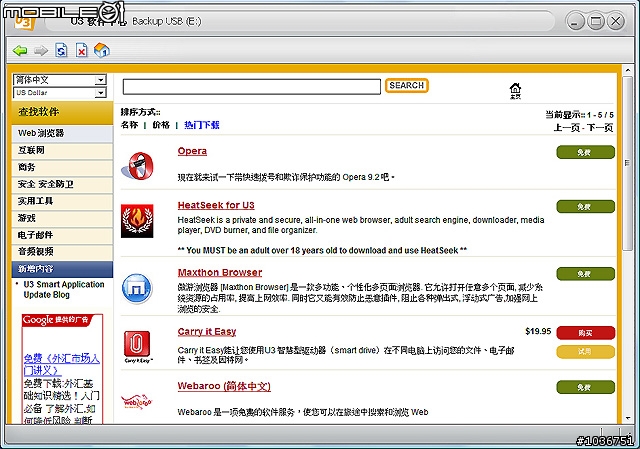This screenshot has height=449, width=640.
Task: Open U3 Smart Application Update Blog link
Action: pyautogui.click(x=64, y=289)
